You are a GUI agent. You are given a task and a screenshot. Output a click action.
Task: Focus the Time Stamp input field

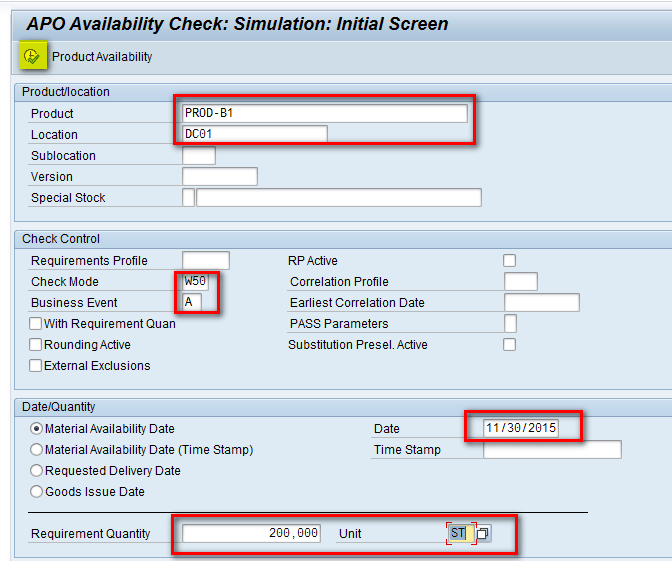(552, 449)
